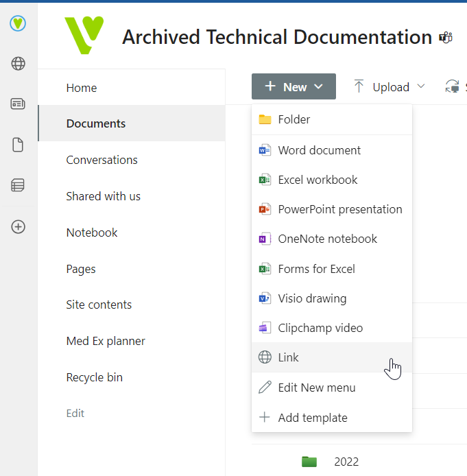Expand the New dropdown button

(294, 87)
